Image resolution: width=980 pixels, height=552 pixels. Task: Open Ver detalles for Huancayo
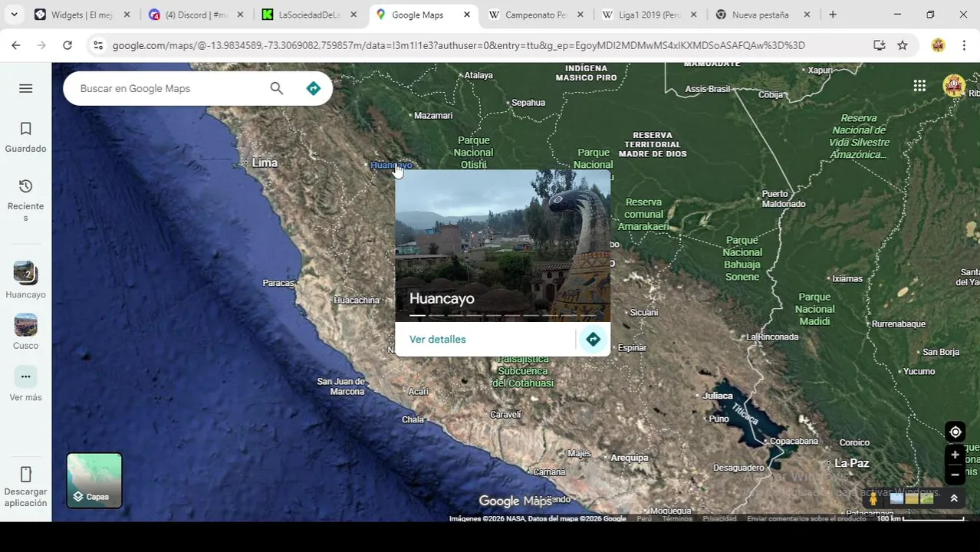[437, 339]
